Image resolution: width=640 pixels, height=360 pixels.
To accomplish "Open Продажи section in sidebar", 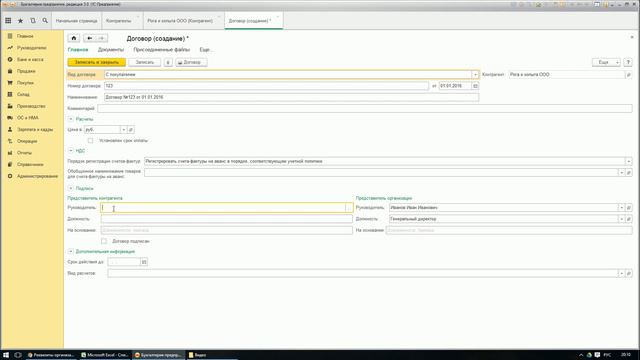I will [x=26, y=71].
